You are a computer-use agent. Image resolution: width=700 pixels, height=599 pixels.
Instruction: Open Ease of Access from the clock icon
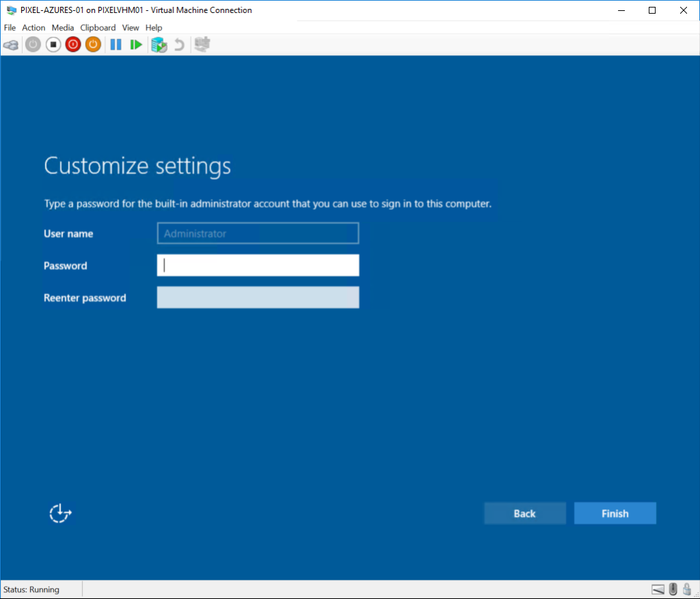click(x=60, y=513)
